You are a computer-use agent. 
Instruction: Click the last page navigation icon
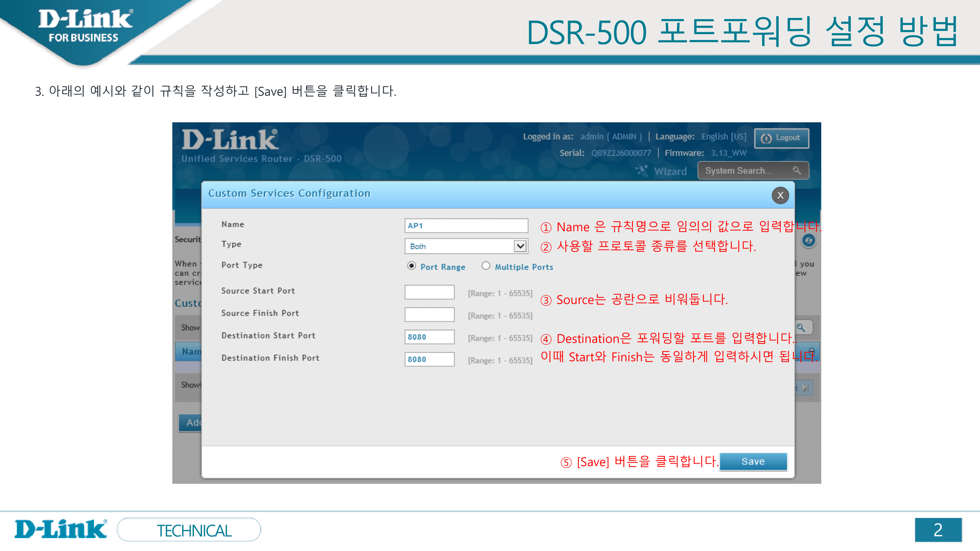tap(805, 388)
